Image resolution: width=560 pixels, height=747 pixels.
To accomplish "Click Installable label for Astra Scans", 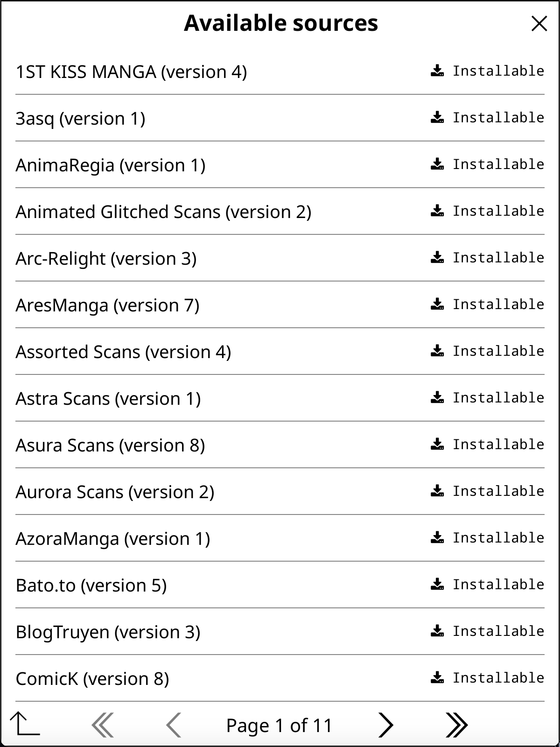I will click(498, 398).
